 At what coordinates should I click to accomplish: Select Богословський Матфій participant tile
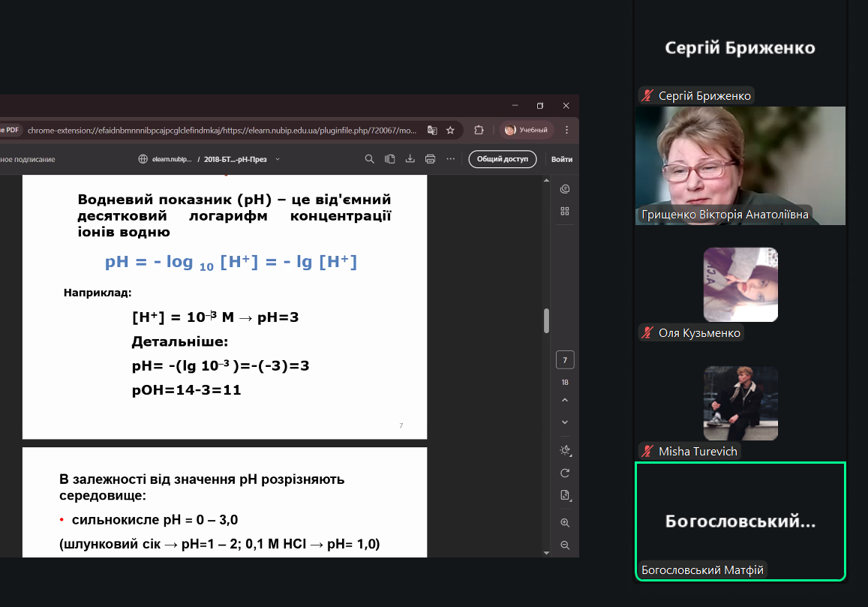740,521
